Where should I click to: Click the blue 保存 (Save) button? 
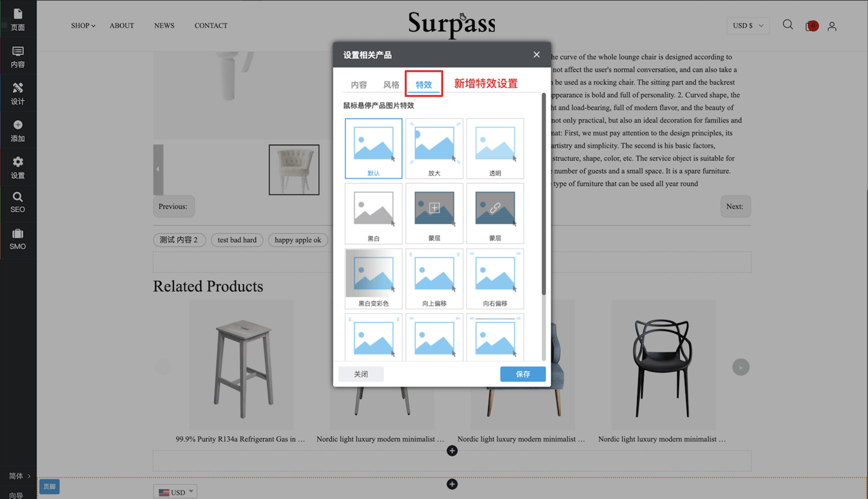[x=523, y=374]
